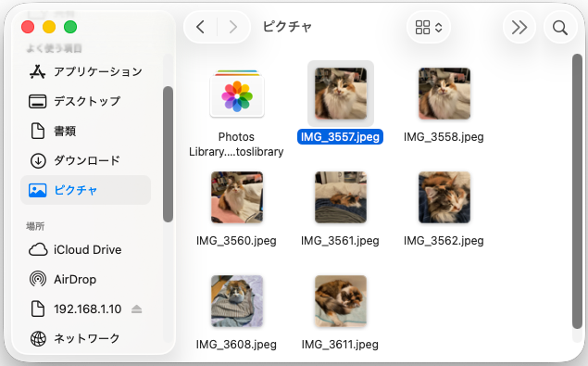
Task: Click the AirDrop radar icon
Action: tap(38, 279)
